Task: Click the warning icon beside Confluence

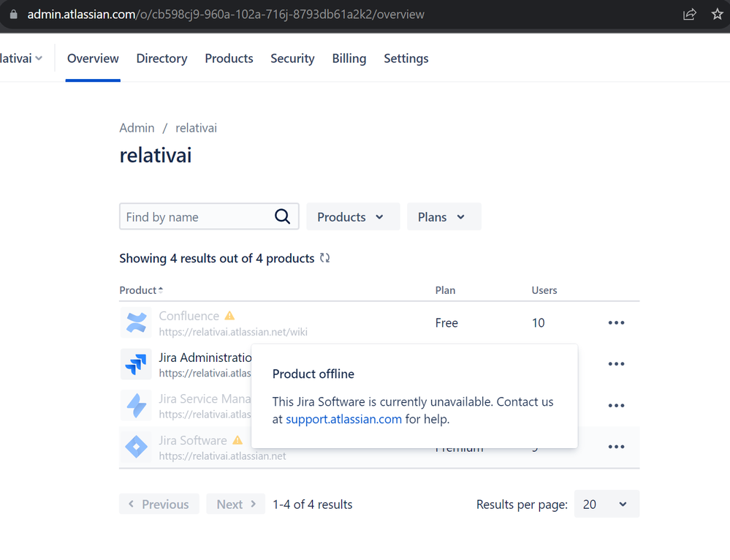Action: click(229, 316)
